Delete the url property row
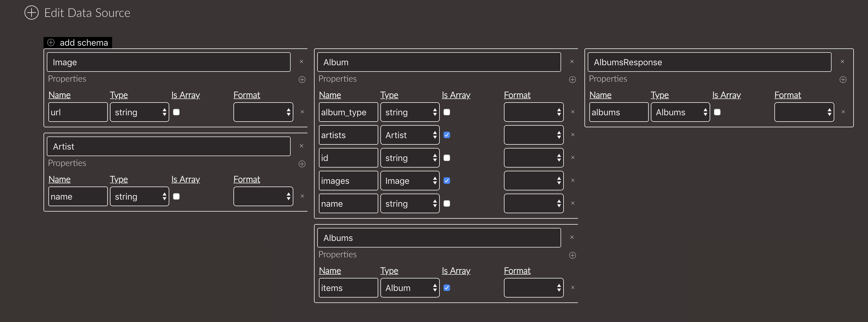Image resolution: width=868 pixels, height=322 pixels. [302, 112]
